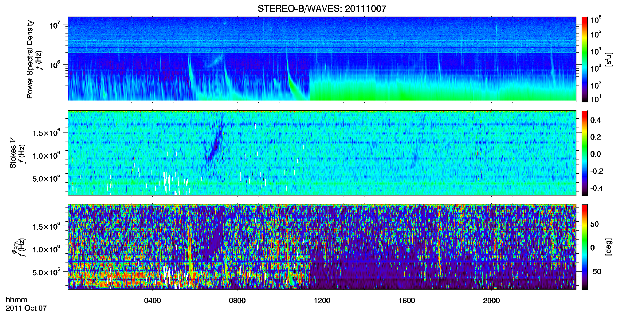The height and width of the screenshot is (332, 644).
Task: Click the 50 value on degree colorbar
Action: pyautogui.click(x=595, y=224)
